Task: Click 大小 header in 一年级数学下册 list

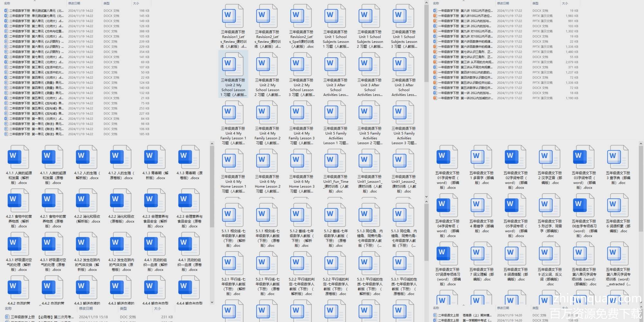Action: pyautogui.click(x=565, y=3)
